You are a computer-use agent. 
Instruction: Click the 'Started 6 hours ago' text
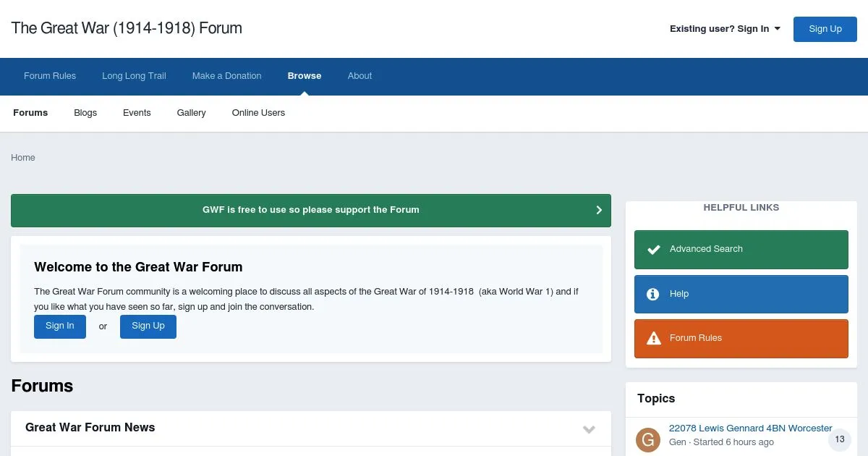click(733, 442)
